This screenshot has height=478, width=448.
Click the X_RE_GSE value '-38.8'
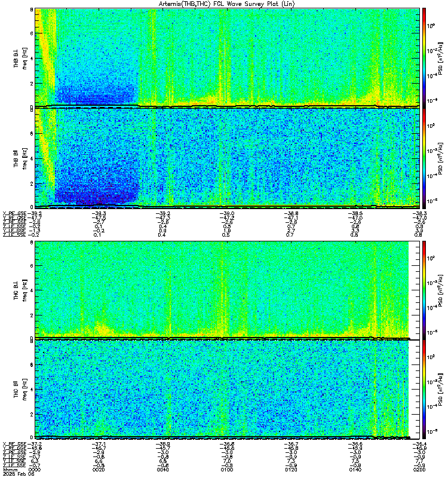(x=291, y=213)
